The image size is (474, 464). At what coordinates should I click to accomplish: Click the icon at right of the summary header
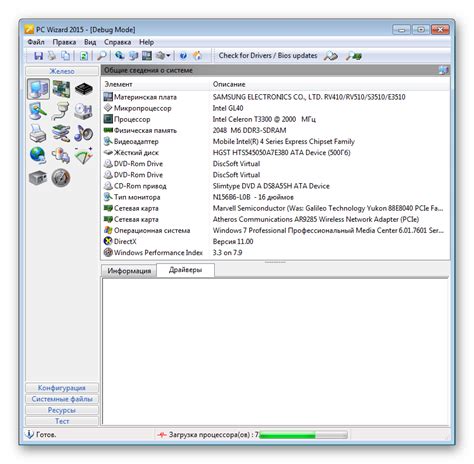pos(444,70)
